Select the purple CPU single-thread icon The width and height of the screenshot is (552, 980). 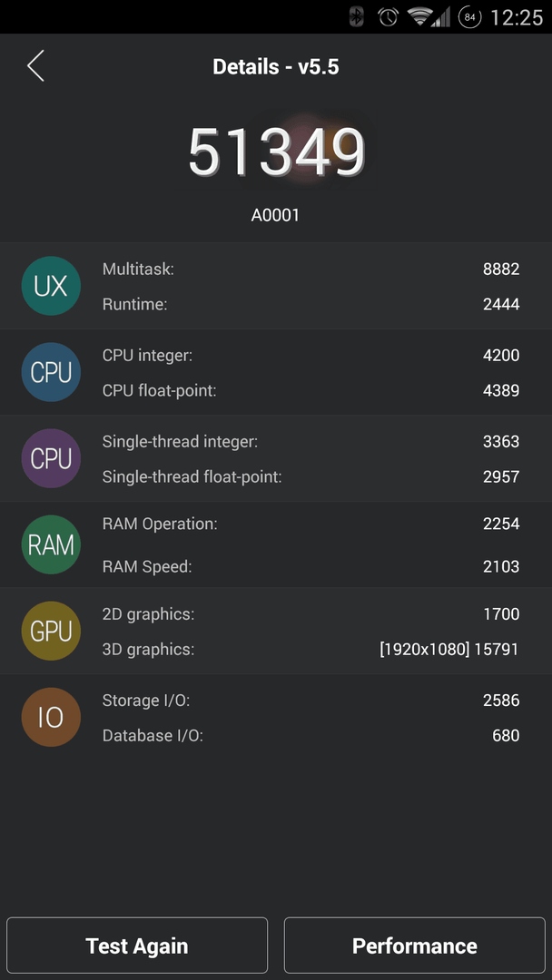pyautogui.click(x=51, y=459)
